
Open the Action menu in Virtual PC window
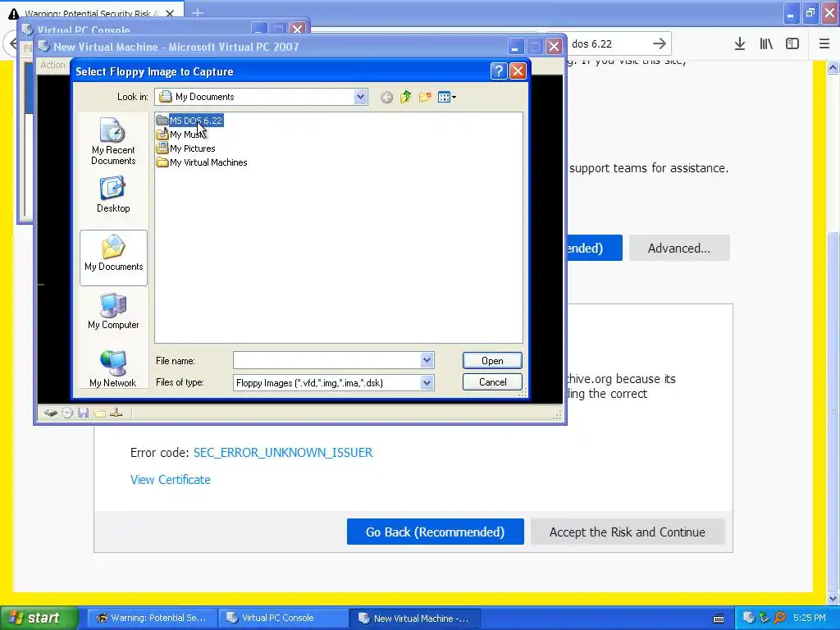click(x=52, y=65)
